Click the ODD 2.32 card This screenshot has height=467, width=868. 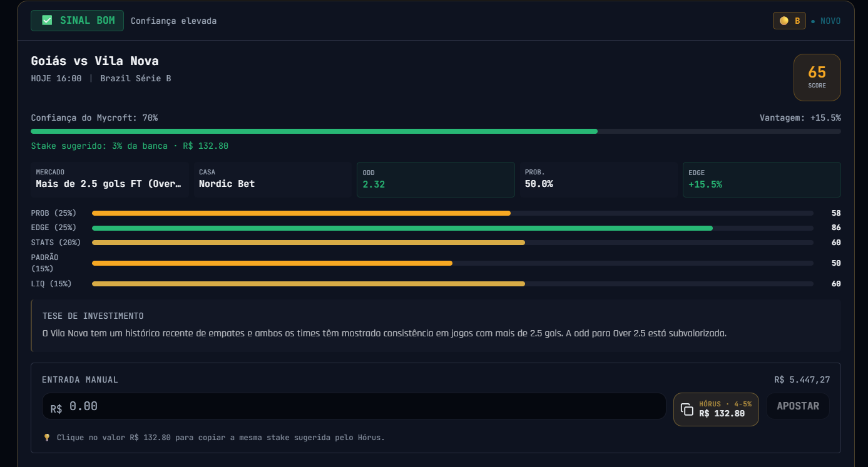436,179
